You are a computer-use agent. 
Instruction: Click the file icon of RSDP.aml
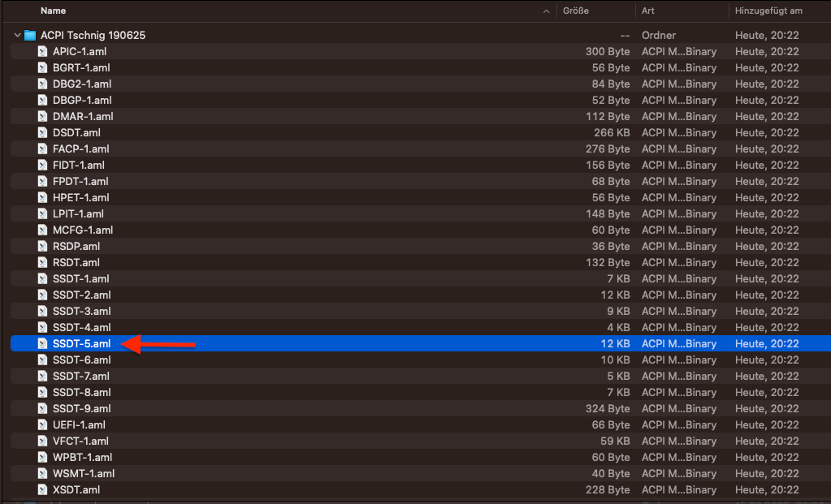click(42, 246)
